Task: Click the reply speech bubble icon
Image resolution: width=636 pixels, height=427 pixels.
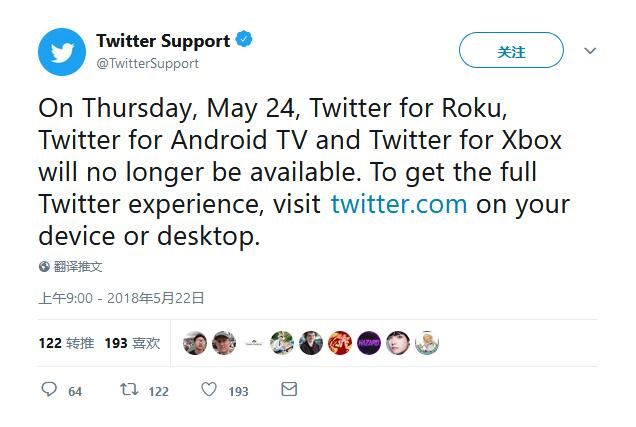Action: point(49,390)
